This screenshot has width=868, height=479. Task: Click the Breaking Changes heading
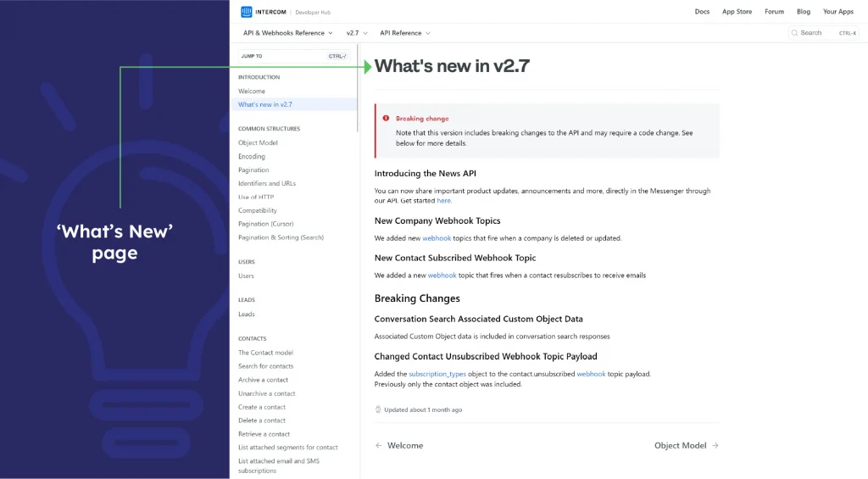click(417, 298)
